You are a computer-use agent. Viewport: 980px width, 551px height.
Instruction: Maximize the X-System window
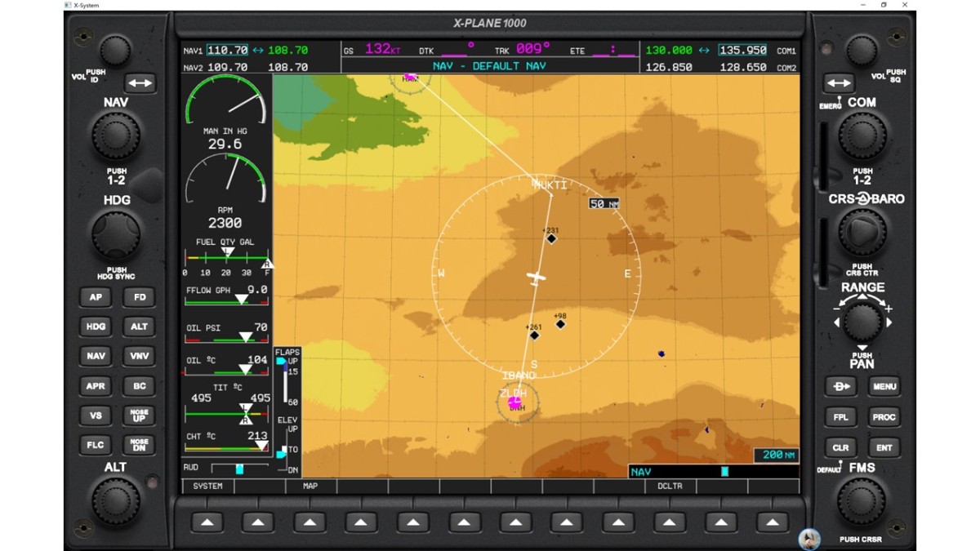tap(884, 5)
